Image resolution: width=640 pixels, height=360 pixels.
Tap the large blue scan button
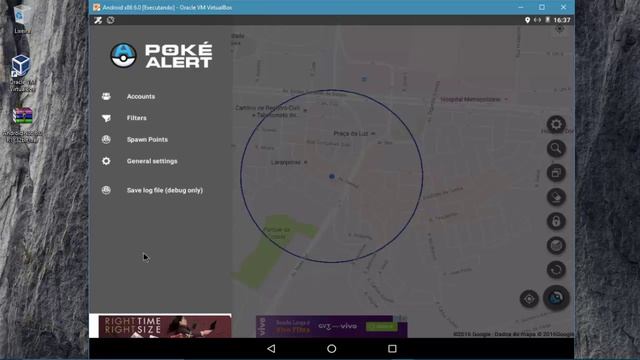coord(556,298)
